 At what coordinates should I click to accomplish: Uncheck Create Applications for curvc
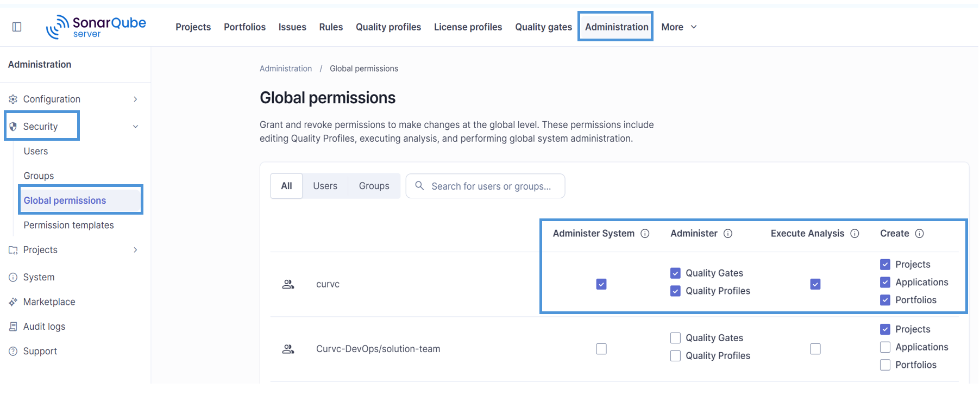click(x=885, y=283)
